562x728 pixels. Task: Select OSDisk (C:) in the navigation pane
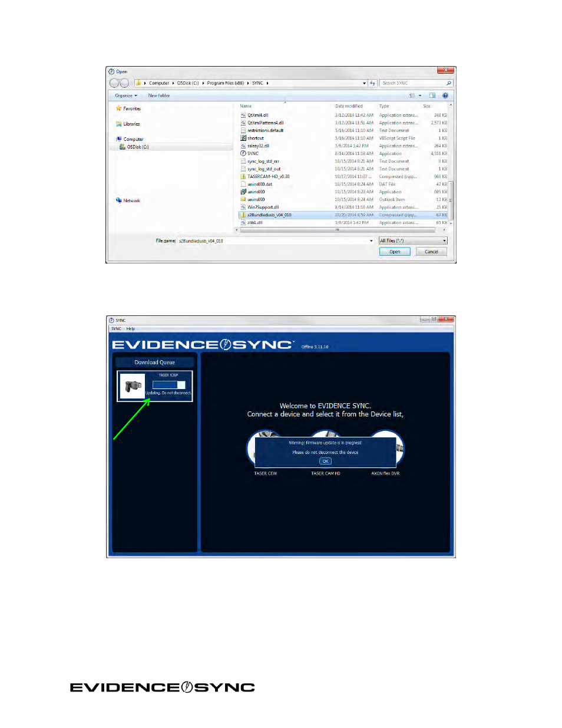[x=134, y=147]
